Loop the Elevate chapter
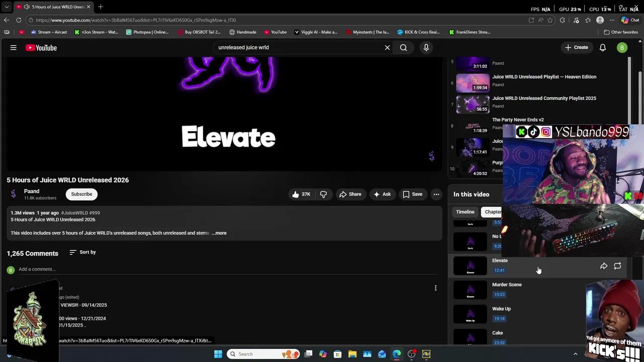The width and height of the screenshot is (644, 362). tap(617, 266)
